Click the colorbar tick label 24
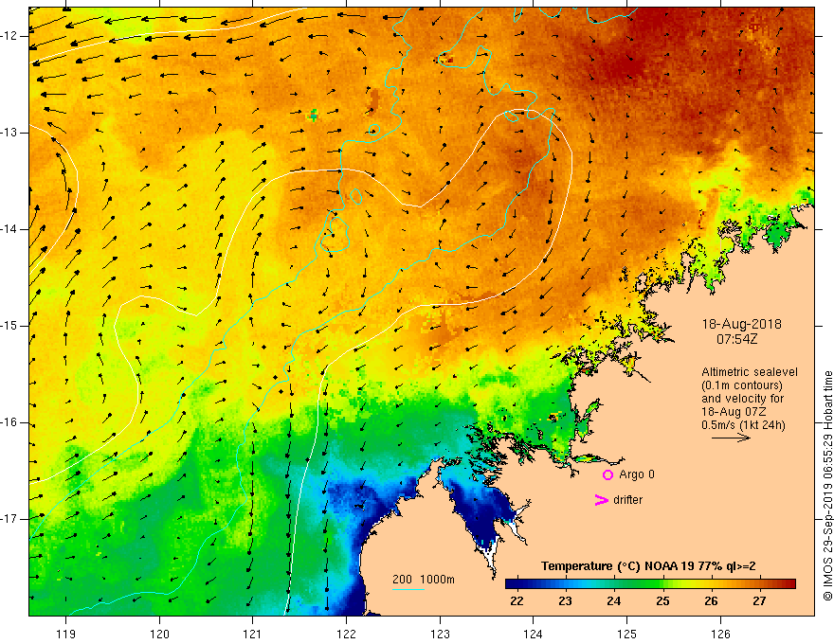This screenshot has width=834, height=644. [614, 601]
